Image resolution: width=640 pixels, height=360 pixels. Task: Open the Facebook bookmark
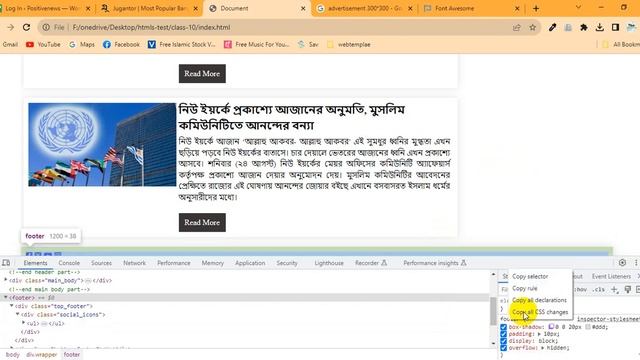pos(121,44)
